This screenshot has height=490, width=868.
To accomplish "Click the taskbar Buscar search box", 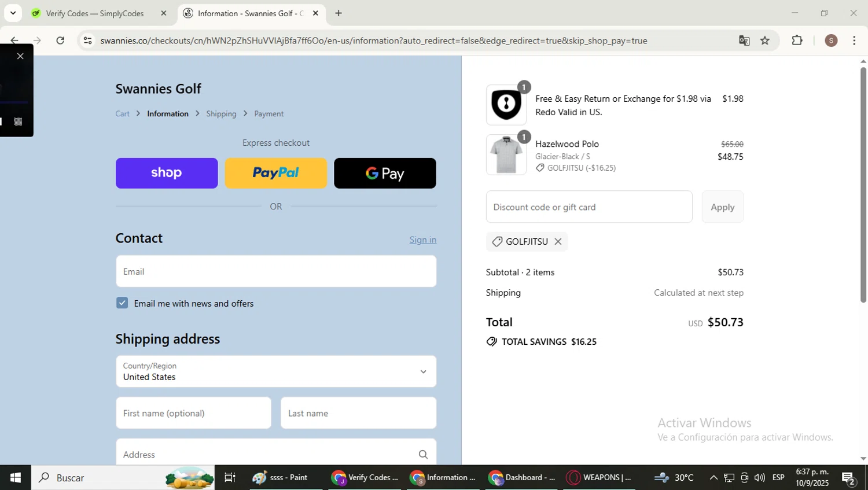I will click(x=123, y=478).
